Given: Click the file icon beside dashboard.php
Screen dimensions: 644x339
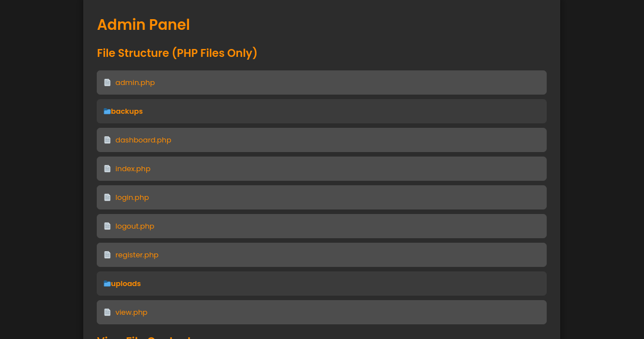Looking at the screenshot, I should coord(107,140).
